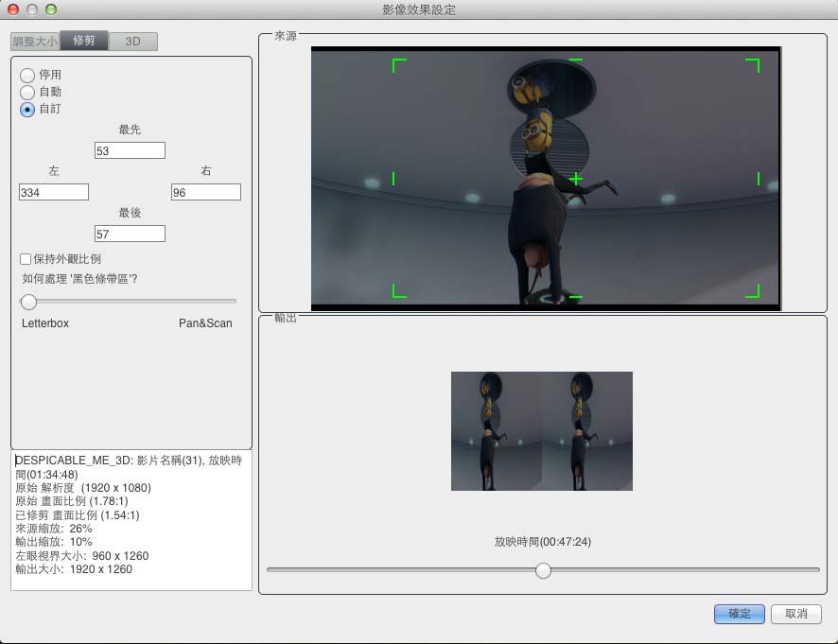838x644 pixels.
Task: Choose the 自動 crop option
Action: click(x=27, y=92)
